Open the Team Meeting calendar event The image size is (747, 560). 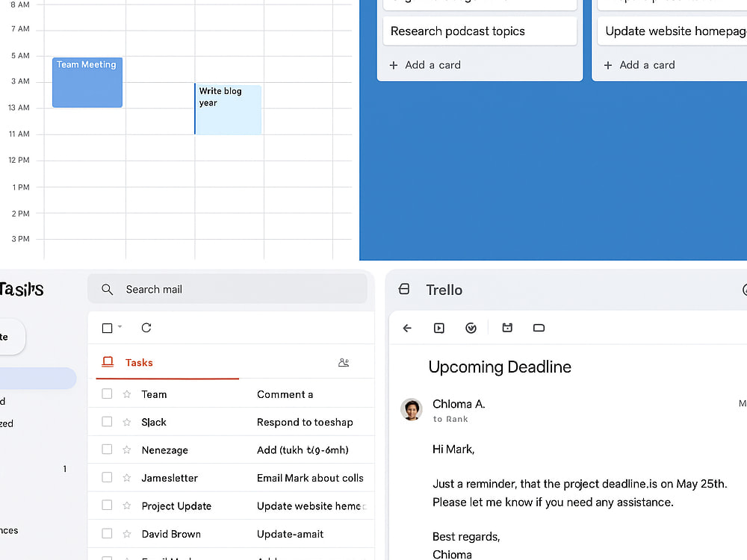coord(87,82)
